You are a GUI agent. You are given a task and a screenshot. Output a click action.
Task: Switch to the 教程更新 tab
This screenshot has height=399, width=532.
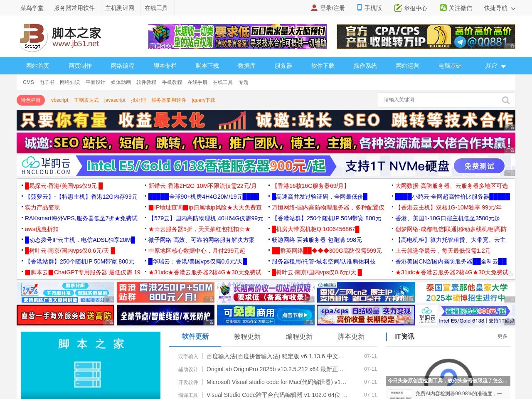(x=246, y=337)
